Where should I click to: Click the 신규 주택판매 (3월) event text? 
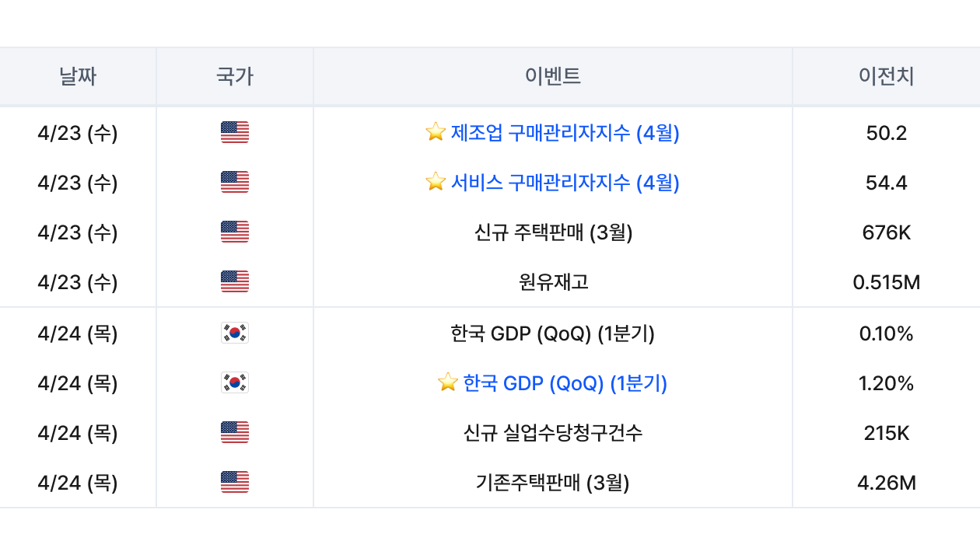(553, 232)
